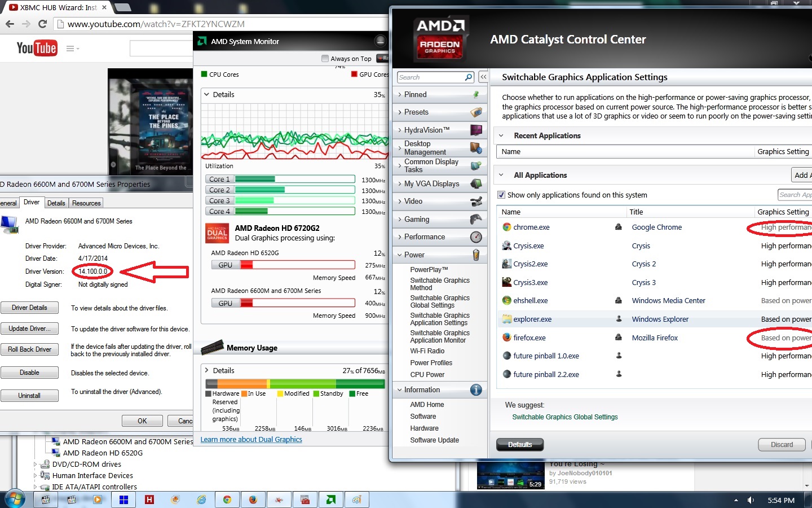Viewport: 812px width, 508px height.
Task: Reload the page in the browser
Action: pos(42,24)
